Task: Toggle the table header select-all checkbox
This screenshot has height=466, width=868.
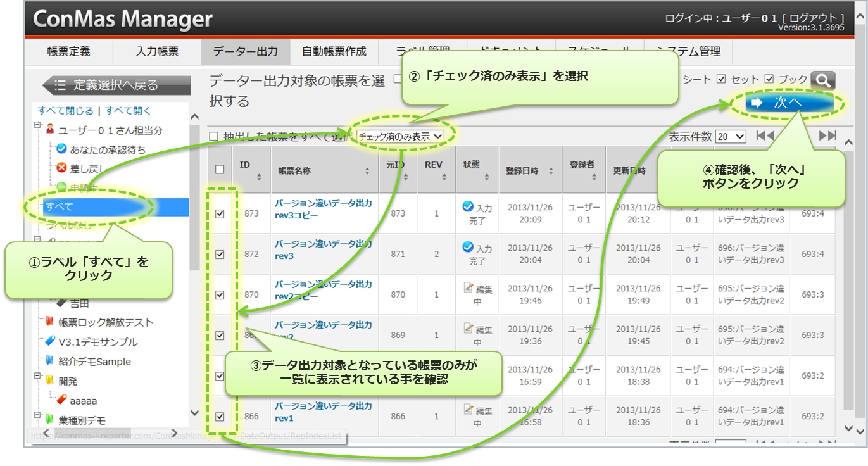Action: pos(220,169)
